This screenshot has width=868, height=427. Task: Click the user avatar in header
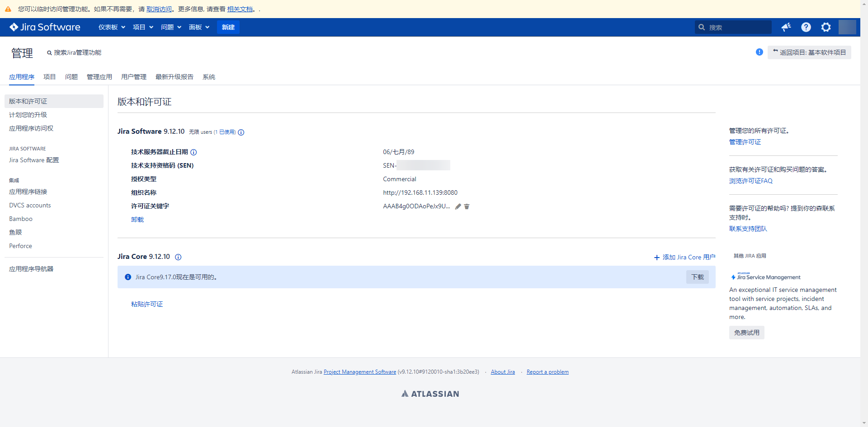pyautogui.click(x=847, y=27)
